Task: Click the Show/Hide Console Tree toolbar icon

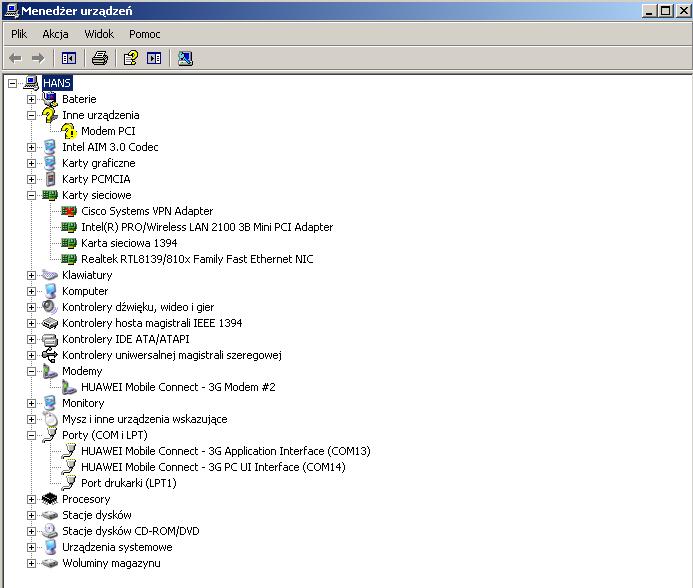Action: [69, 58]
